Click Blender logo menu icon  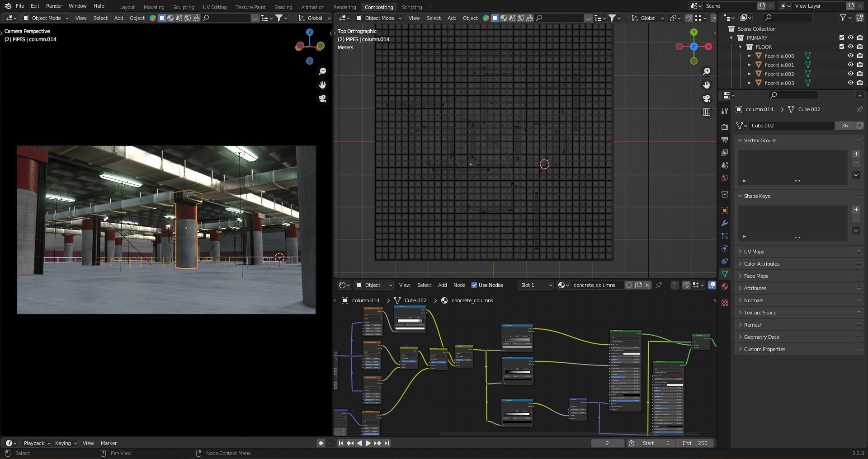(x=8, y=6)
